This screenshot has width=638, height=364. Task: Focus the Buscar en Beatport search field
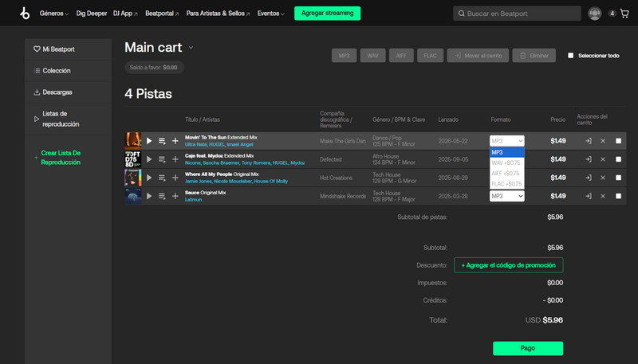point(517,14)
